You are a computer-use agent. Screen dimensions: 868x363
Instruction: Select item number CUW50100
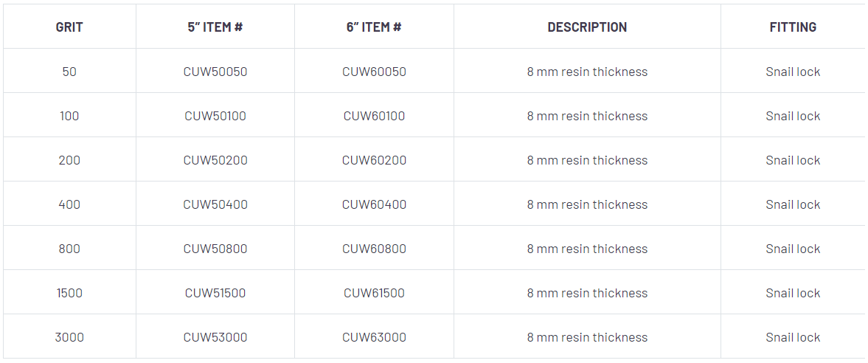(x=215, y=116)
